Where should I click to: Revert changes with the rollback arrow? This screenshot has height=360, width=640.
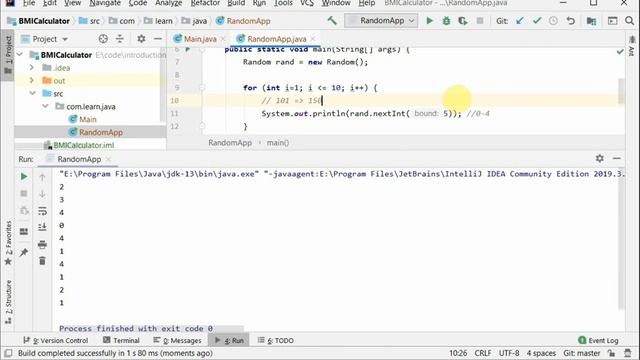tap(571, 20)
